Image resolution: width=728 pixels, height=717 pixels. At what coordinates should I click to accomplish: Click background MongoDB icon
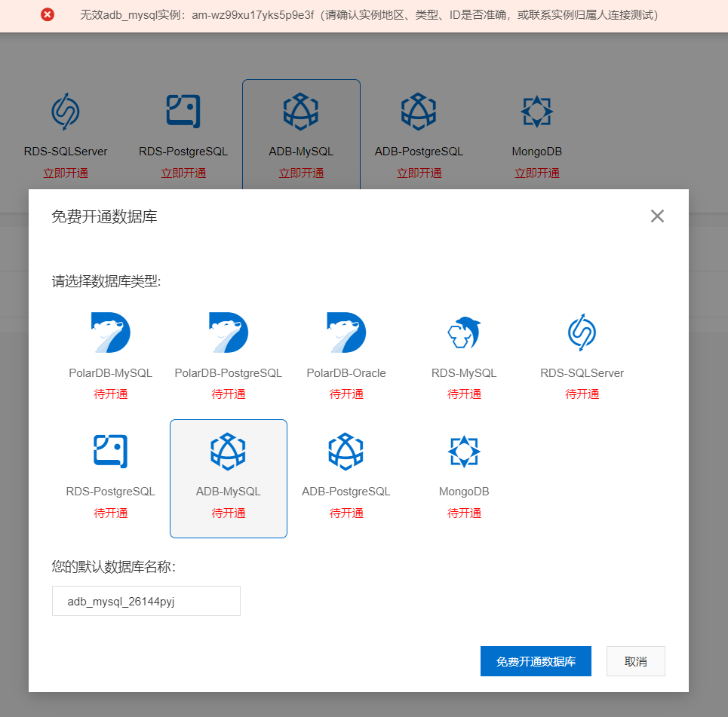tap(536, 112)
